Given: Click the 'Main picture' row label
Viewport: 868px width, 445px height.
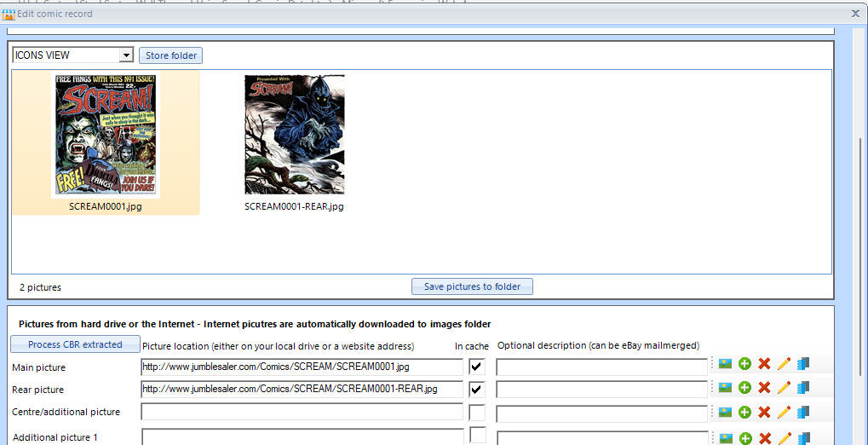Looking at the screenshot, I should point(38,367).
